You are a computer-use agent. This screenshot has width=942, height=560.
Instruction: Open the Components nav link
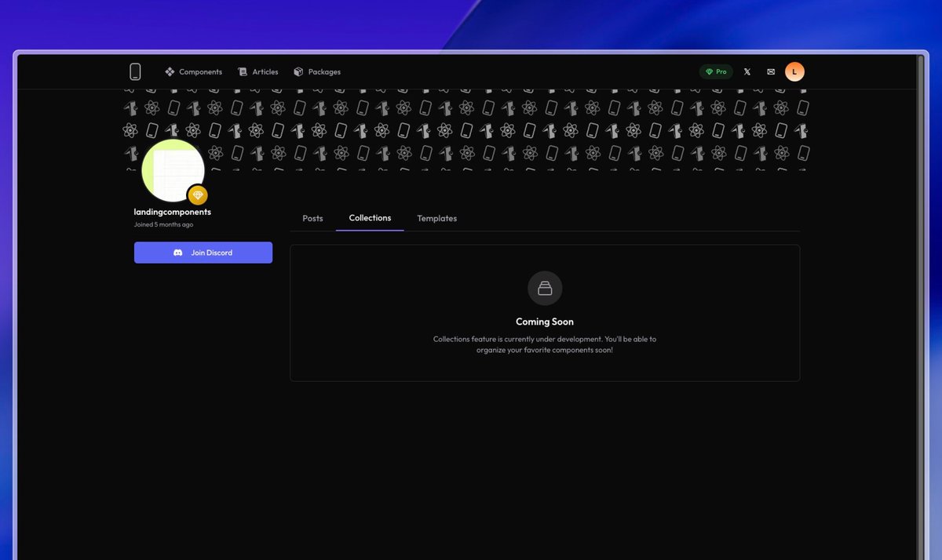click(x=193, y=71)
